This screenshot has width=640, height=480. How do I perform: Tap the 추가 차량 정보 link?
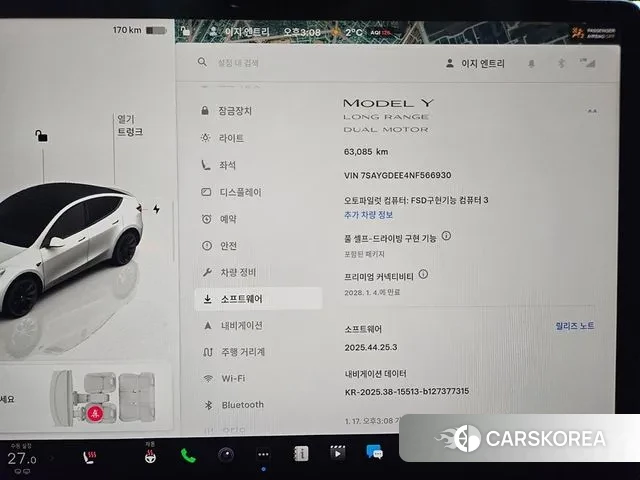(x=368, y=215)
